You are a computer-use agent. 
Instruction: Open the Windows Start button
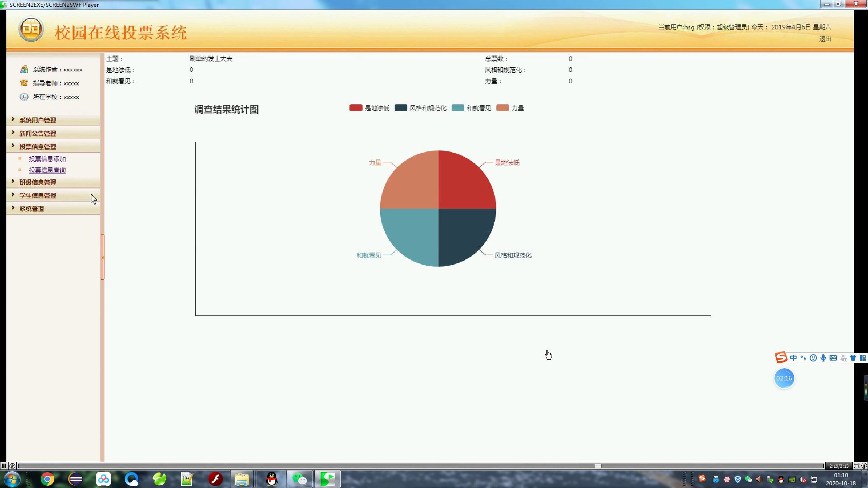pos(12,479)
